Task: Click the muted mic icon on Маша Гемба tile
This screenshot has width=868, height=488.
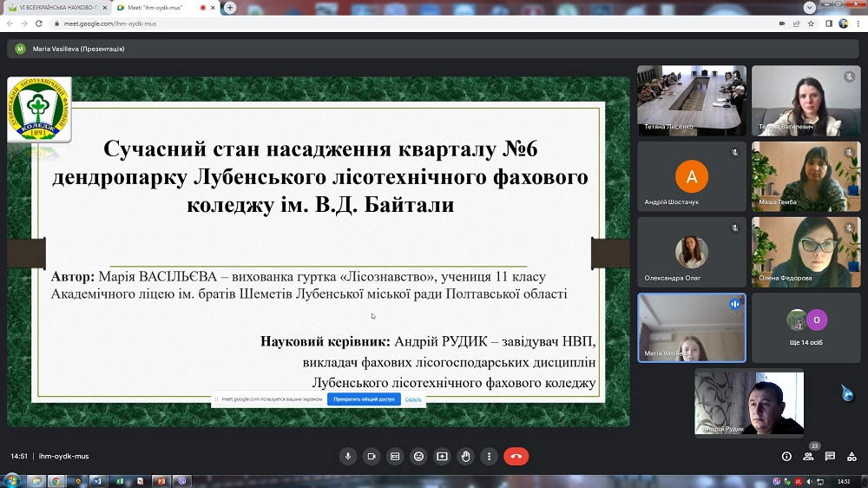Action: click(849, 152)
